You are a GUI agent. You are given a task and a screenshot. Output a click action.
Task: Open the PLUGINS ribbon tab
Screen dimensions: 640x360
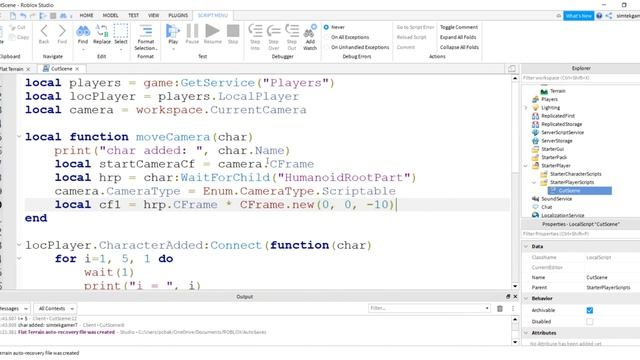(178, 16)
